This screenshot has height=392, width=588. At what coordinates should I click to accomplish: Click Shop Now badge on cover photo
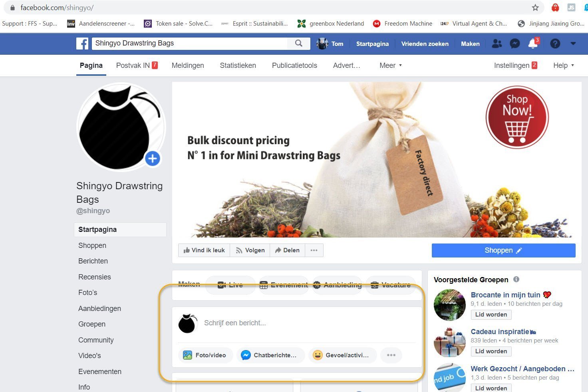coord(517,117)
